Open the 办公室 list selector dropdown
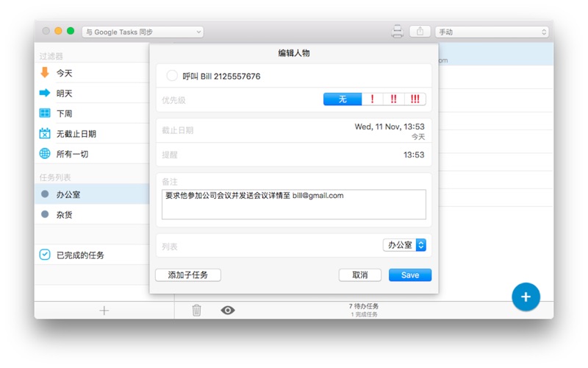Image resolution: width=588 pixels, height=368 pixels. [404, 245]
